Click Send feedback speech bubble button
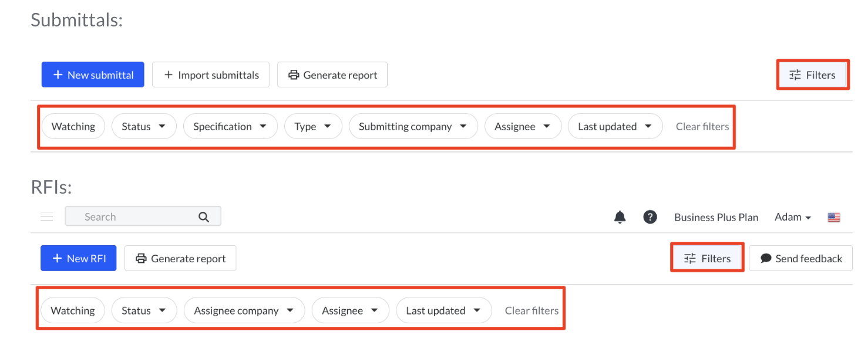Image resolution: width=868 pixels, height=345 pixels. (x=800, y=258)
